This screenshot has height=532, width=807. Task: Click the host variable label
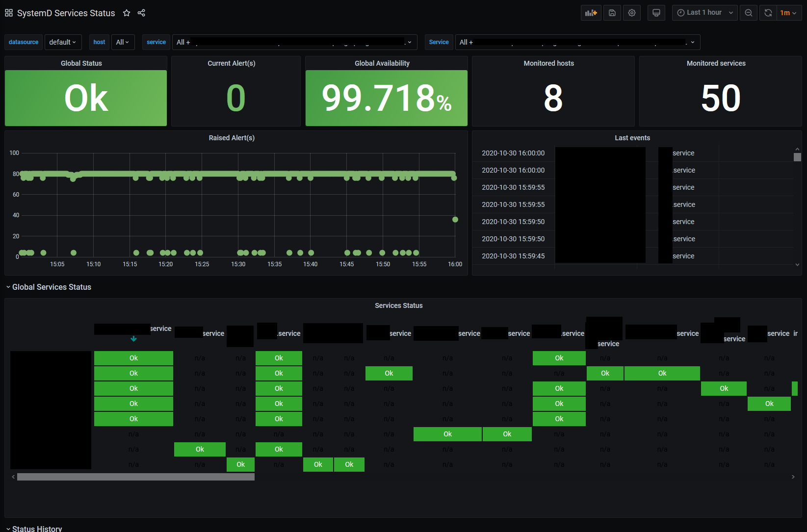(x=99, y=42)
